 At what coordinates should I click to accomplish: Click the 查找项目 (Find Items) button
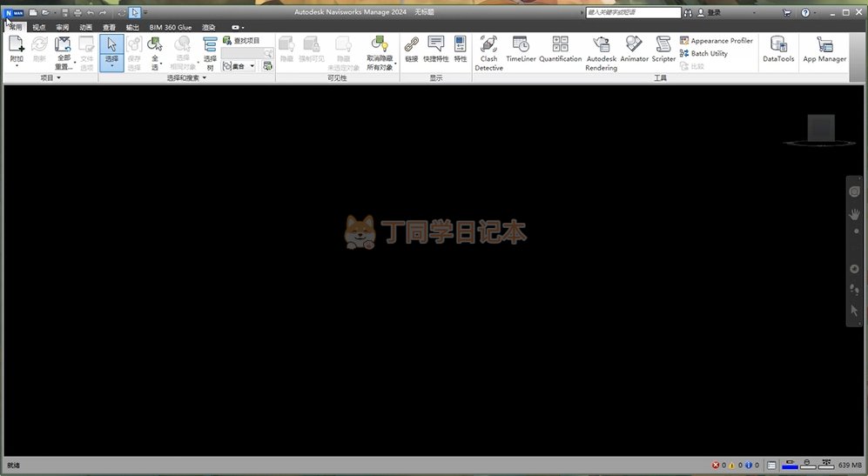241,40
